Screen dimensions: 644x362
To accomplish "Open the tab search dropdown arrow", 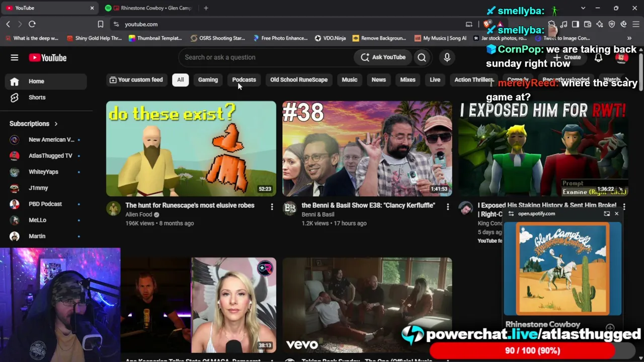I will (x=583, y=8).
